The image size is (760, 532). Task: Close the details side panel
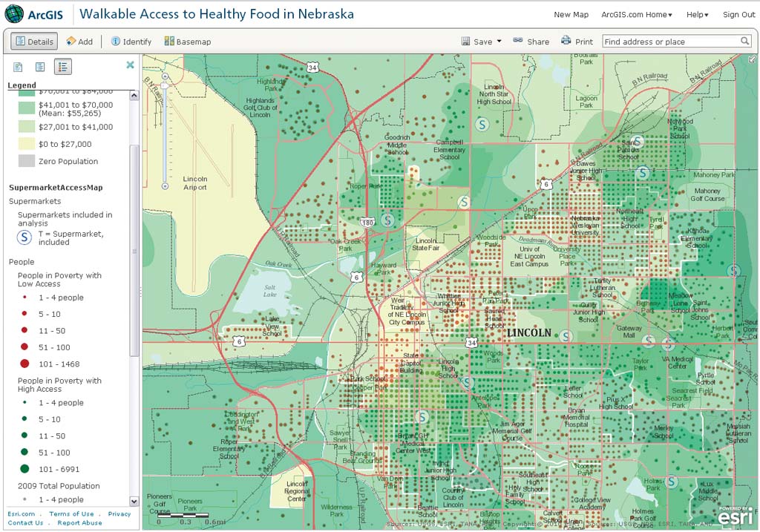(130, 65)
